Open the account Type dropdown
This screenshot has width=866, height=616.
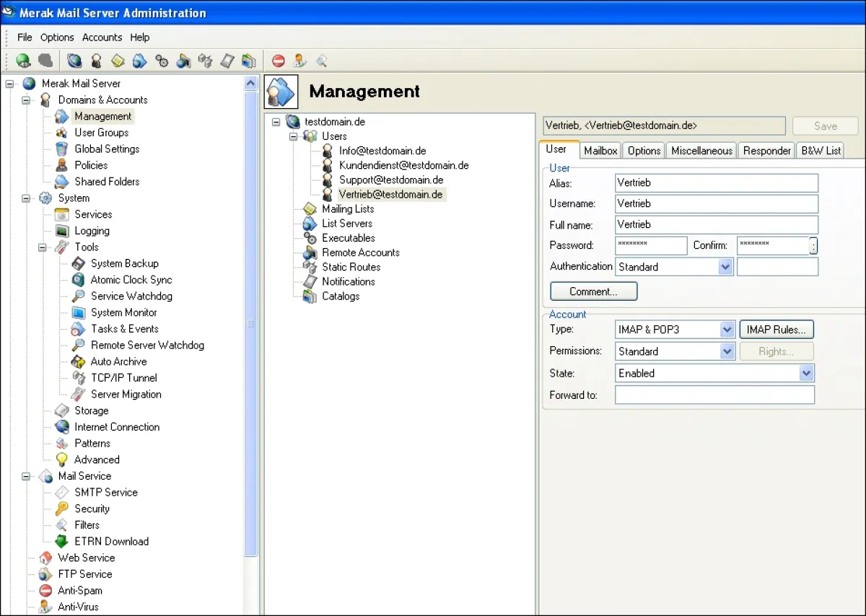click(x=727, y=330)
